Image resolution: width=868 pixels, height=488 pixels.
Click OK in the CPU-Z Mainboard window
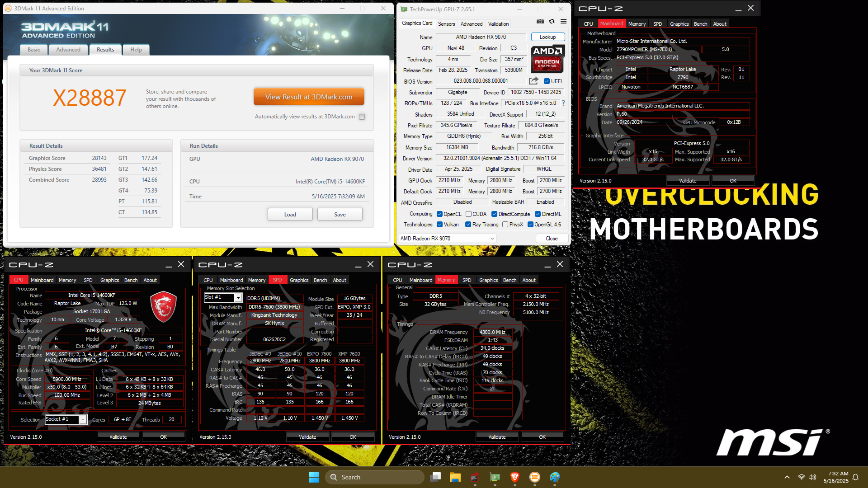[733, 181]
